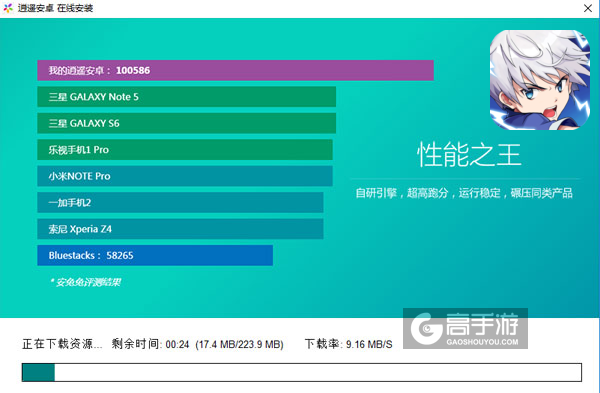This screenshot has width=600, height=393.
Task: Click the 安兔兔评测结果 footnote text
Action: pos(85,282)
